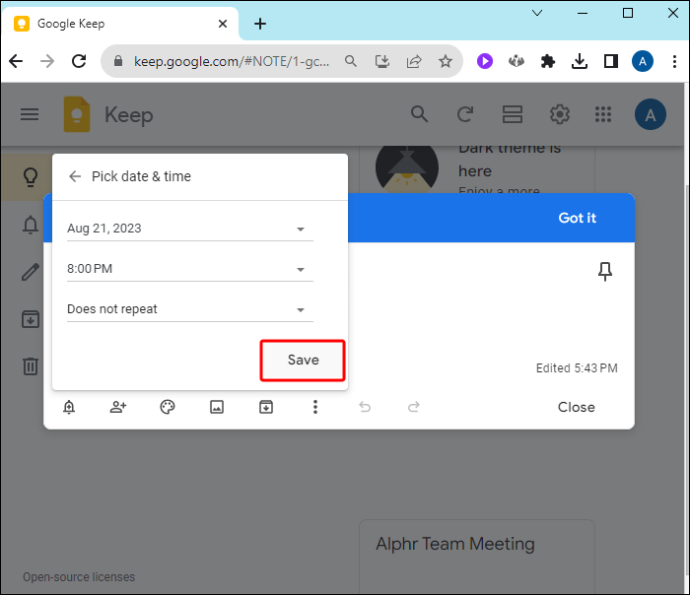Screen dimensions: 690x595
Task: Click the Undo arrow in the note toolbar
Action: coord(365,407)
